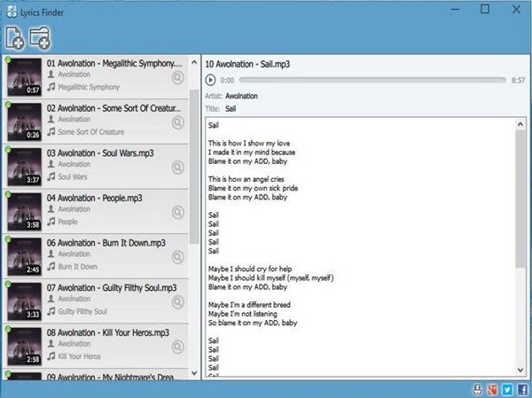The width and height of the screenshot is (532, 398).
Task: Click lyric line 'Maybe I'm a different breed'
Action: point(249,305)
